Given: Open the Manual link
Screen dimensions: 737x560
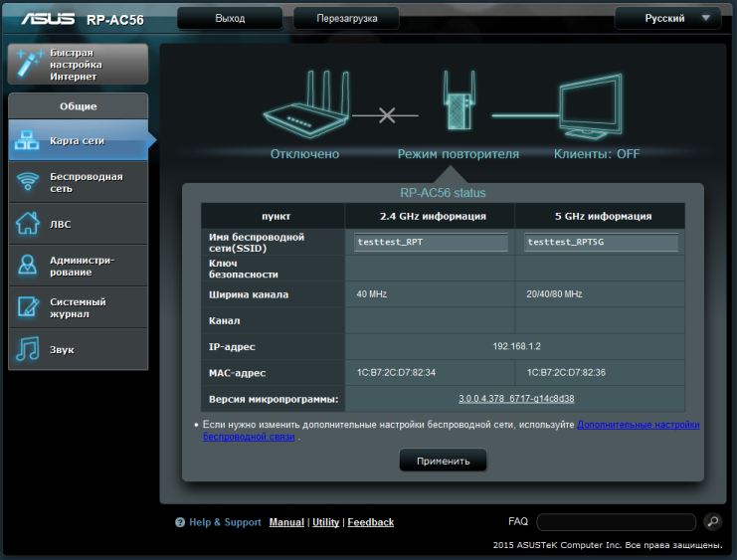Looking at the screenshot, I should pyautogui.click(x=286, y=522).
